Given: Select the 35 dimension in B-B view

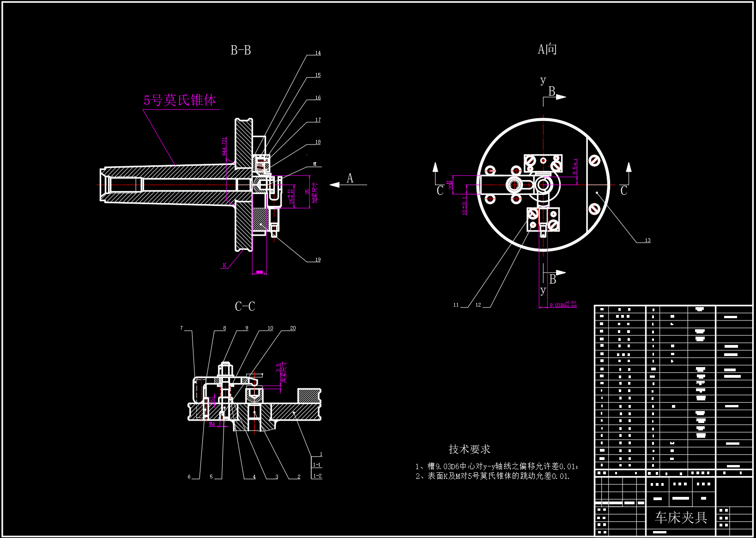Looking at the screenshot, I should (308, 192).
